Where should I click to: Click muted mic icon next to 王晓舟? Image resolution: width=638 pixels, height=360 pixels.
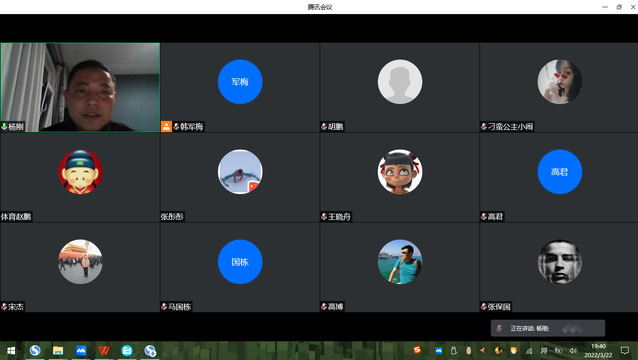click(x=324, y=217)
